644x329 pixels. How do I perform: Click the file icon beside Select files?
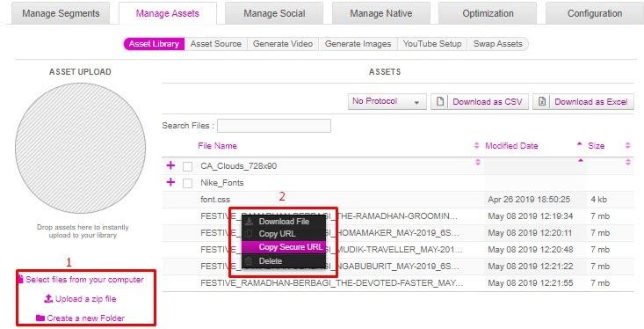(20, 279)
